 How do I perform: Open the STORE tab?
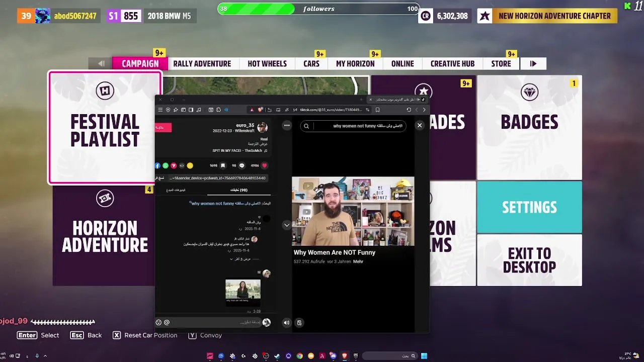(501, 64)
